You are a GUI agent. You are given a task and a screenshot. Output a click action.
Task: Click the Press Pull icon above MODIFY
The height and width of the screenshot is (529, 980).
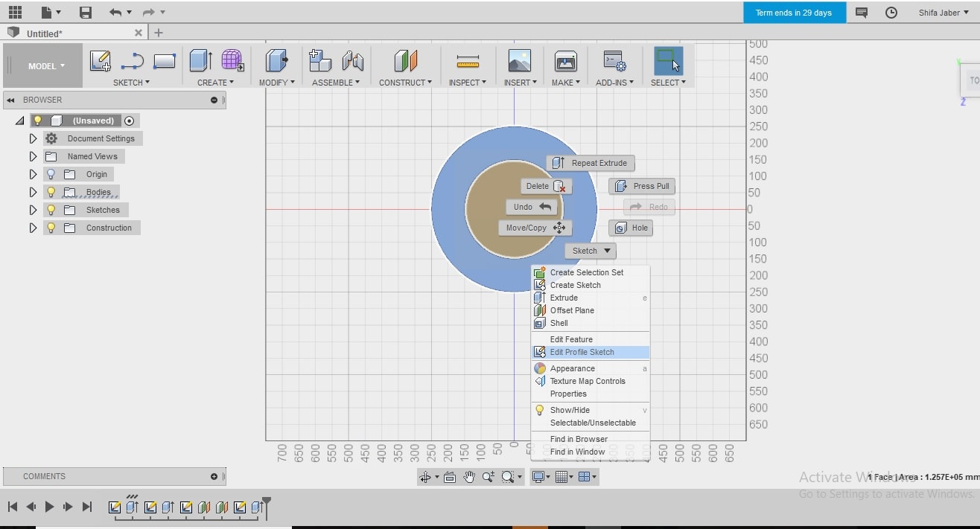click(x=276, y=61)
